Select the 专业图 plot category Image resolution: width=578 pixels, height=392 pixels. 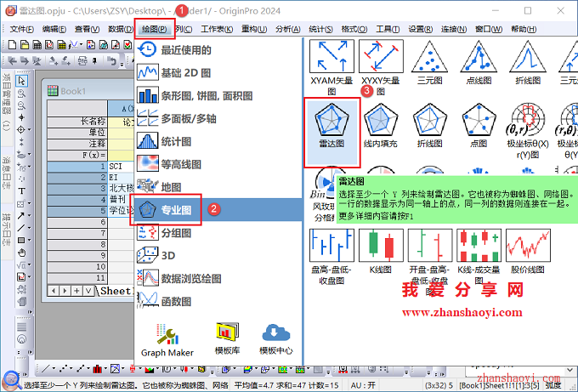219,210
